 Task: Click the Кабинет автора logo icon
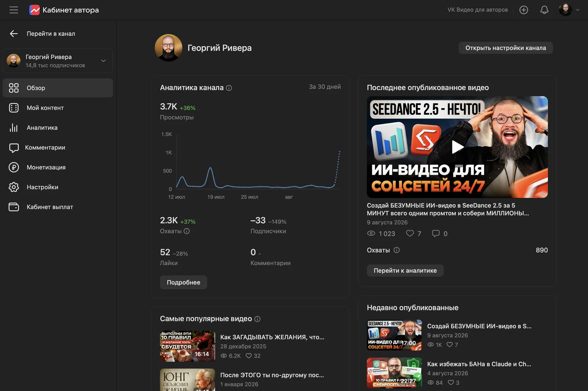(x=35, y=10)
